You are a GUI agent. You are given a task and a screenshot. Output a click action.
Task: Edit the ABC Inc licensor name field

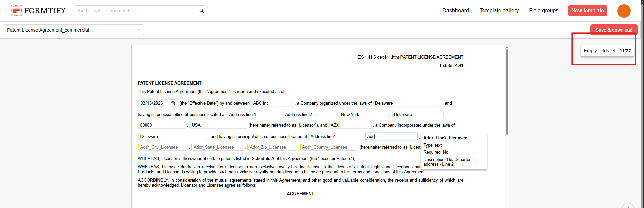272,103
